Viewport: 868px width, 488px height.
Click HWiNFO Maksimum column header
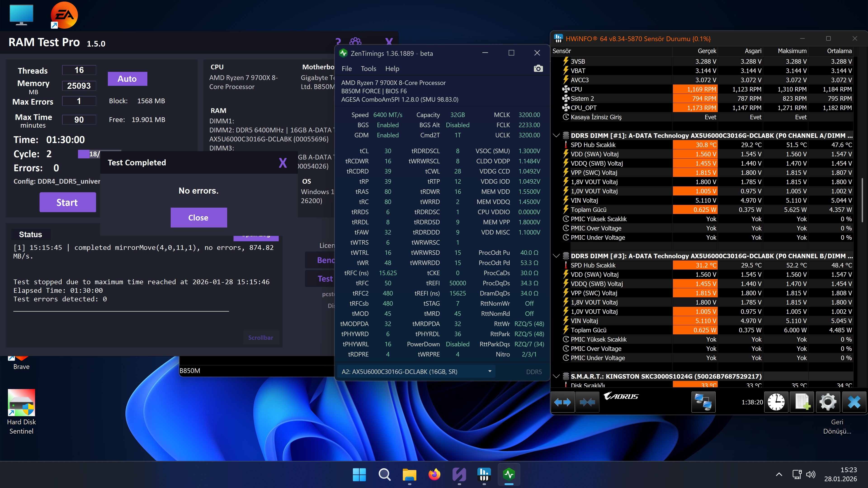click(x=785, y=51)
